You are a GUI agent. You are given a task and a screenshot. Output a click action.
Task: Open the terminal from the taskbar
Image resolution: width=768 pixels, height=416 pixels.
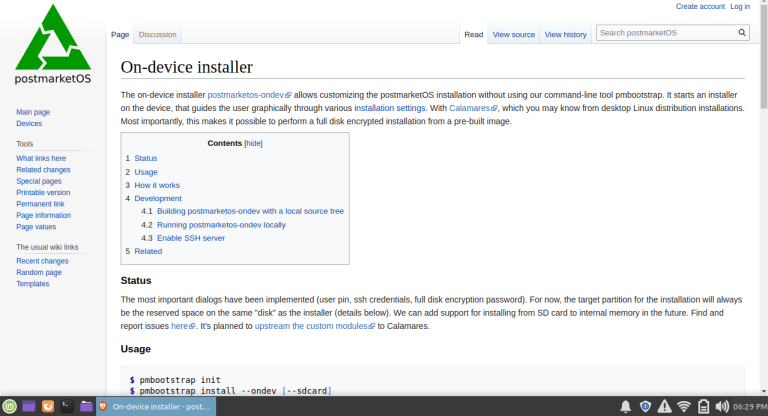(x=67, y=406)
